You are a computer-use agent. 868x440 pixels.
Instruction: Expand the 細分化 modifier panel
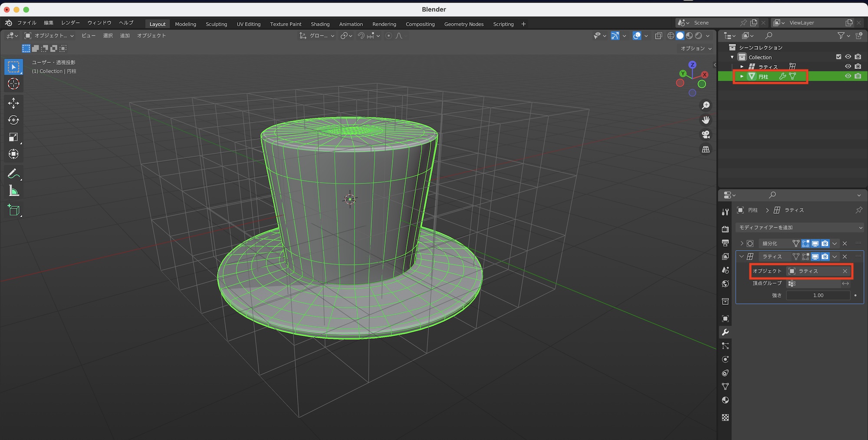coord(742,244)
